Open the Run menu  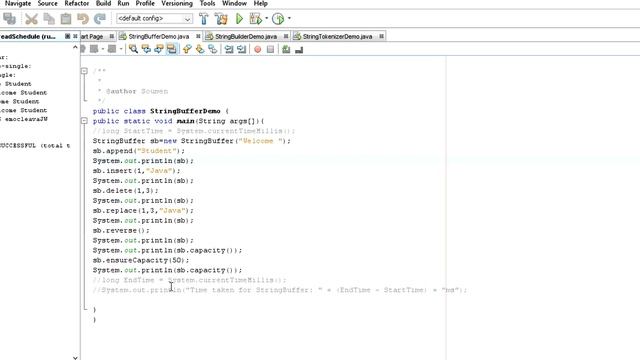123,4
